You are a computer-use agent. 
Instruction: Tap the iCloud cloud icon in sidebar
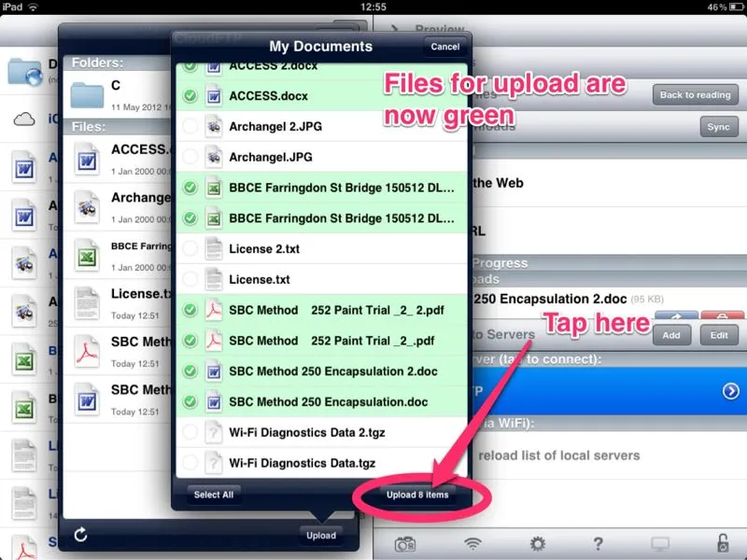tap(23, 119)
